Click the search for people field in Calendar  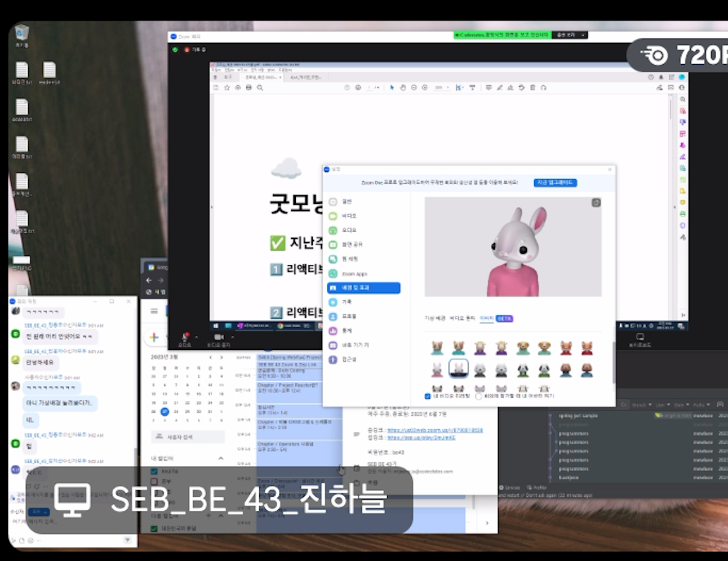point(188,437)
